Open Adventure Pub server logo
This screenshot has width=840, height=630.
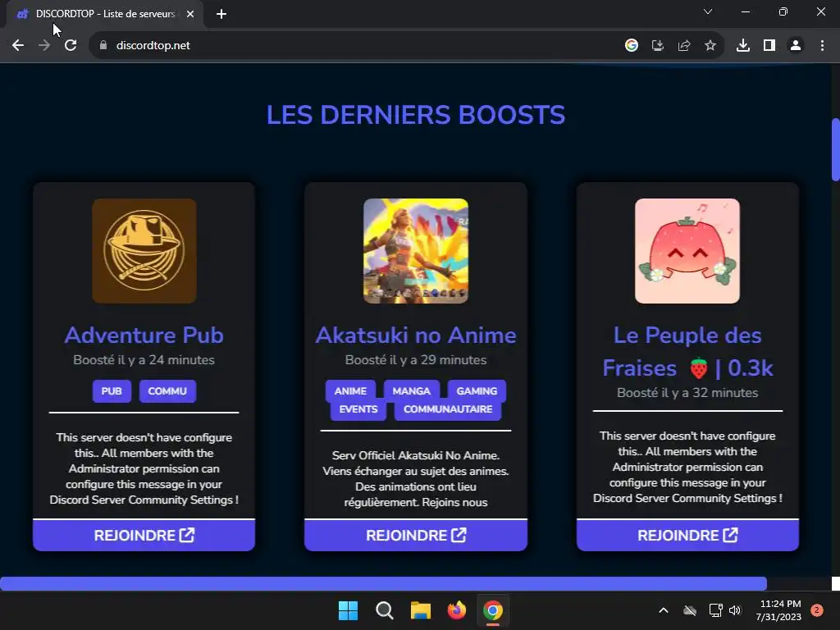pyautogui.click(x=144, y=251)
